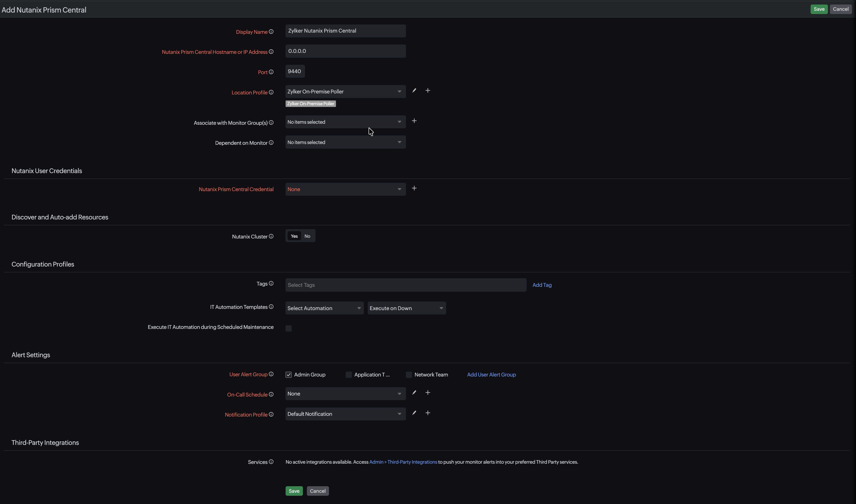Open the Select Automation dropdown
This screenshot has width=856, height=504.
(x=324, y=308)
